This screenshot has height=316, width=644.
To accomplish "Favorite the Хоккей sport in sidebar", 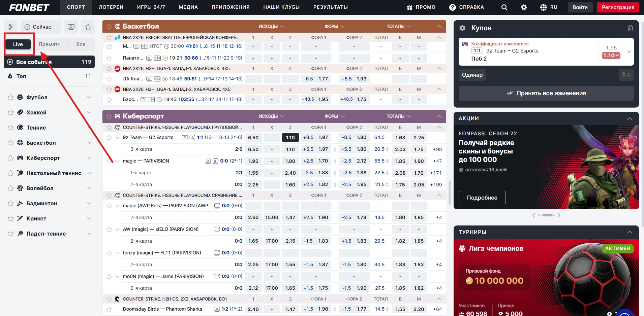I will click(10, 112).
